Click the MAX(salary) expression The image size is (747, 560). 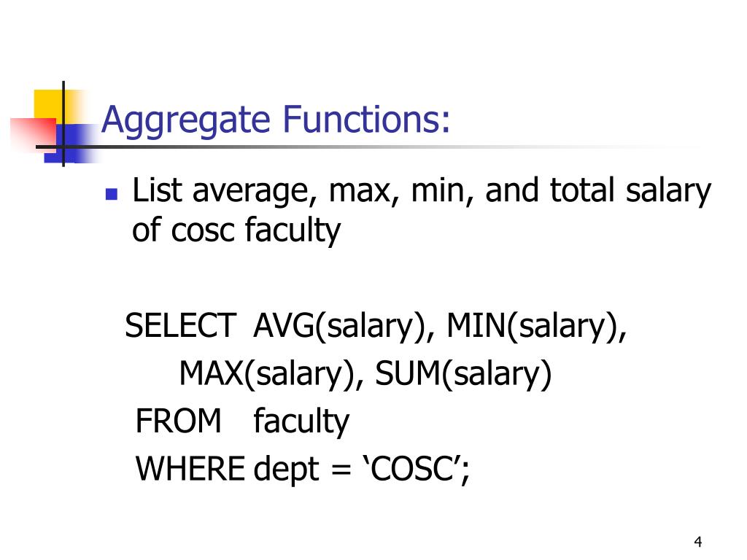coord(266,375)
